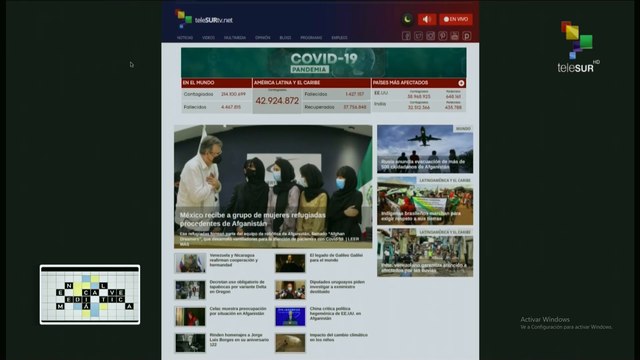Expand Países más afectados with the plus icon
The image size is (640, 360).
coord(461,83)
